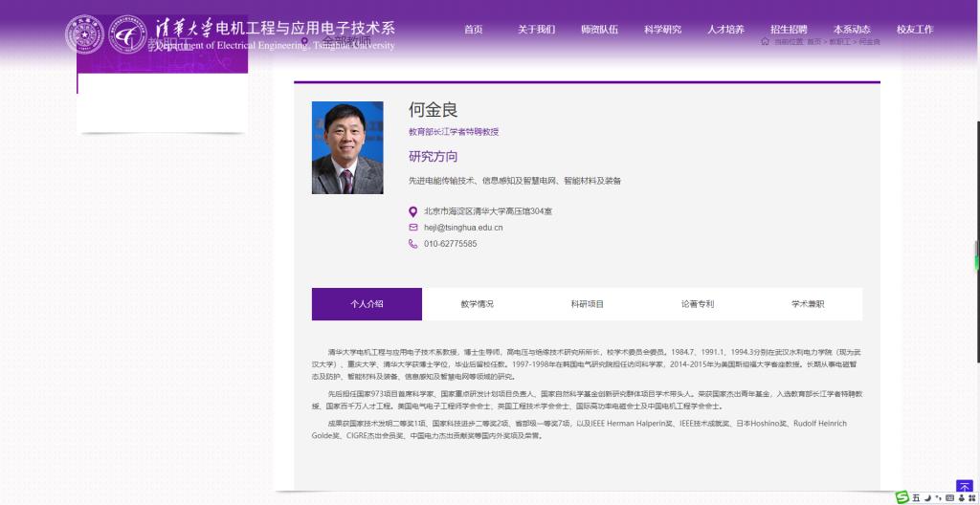Open the 科学研究 navigation menu
Screen dimensions: 980x505
(x=662, y=30)
